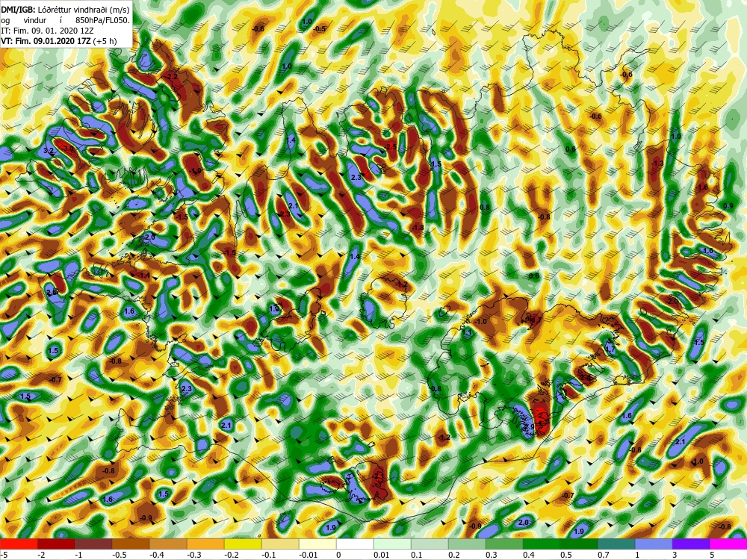Select the magenta legend swatch labeled 5
The height and width of the screenshot is (560, 747).
(728, 544)
